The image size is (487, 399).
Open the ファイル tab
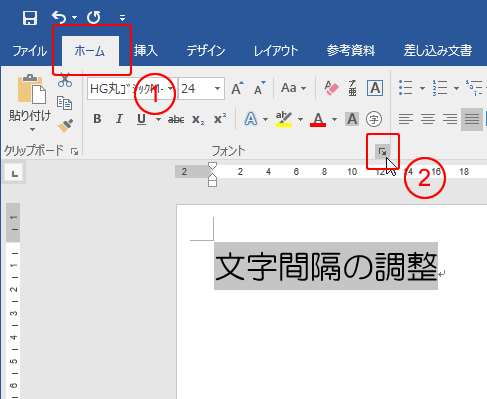tap(29, 51)
